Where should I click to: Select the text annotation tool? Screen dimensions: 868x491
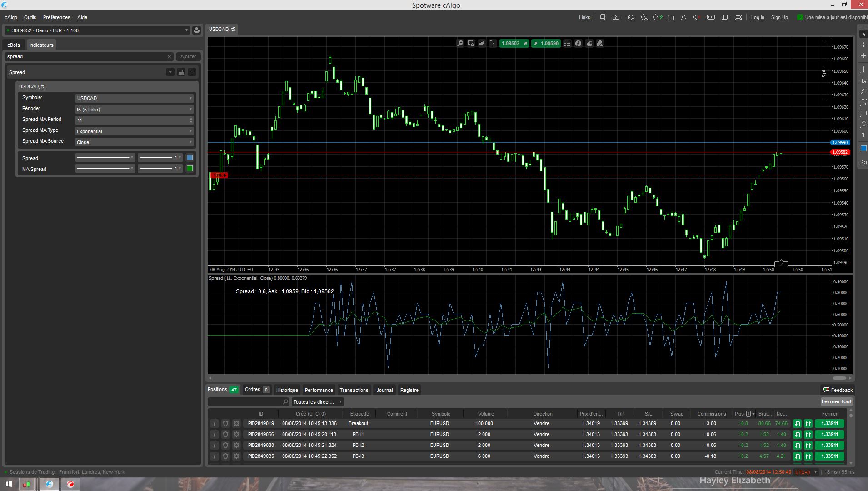[863, 135]
